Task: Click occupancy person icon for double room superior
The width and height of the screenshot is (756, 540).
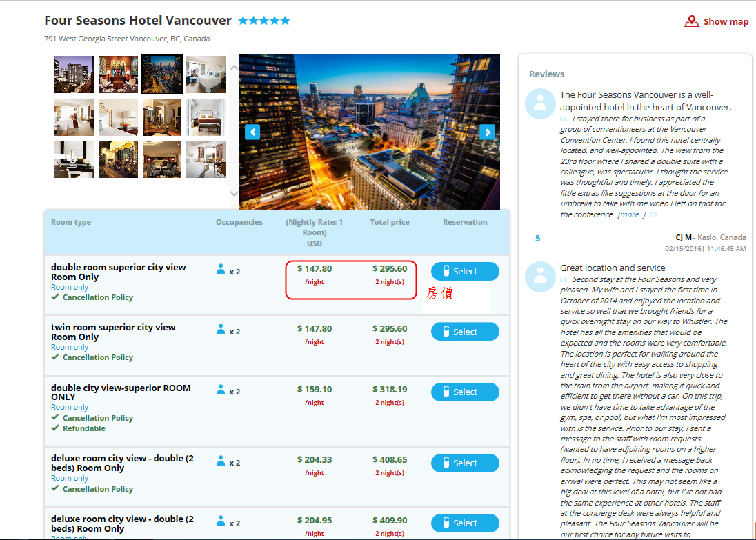Action: (x=221, y=269)
